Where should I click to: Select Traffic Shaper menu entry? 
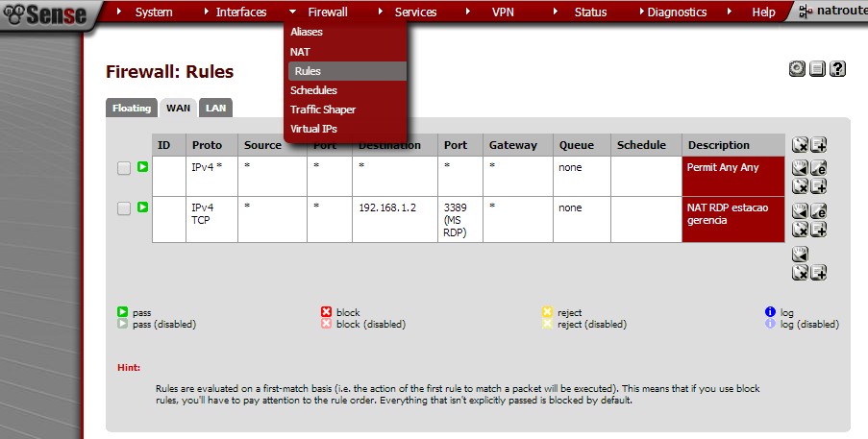[323, 110]
